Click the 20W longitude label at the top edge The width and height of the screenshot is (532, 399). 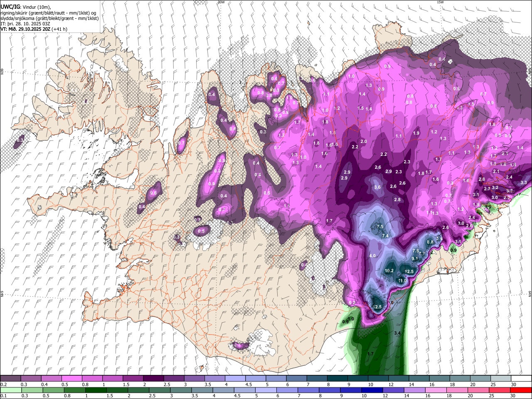pos(221,2)
